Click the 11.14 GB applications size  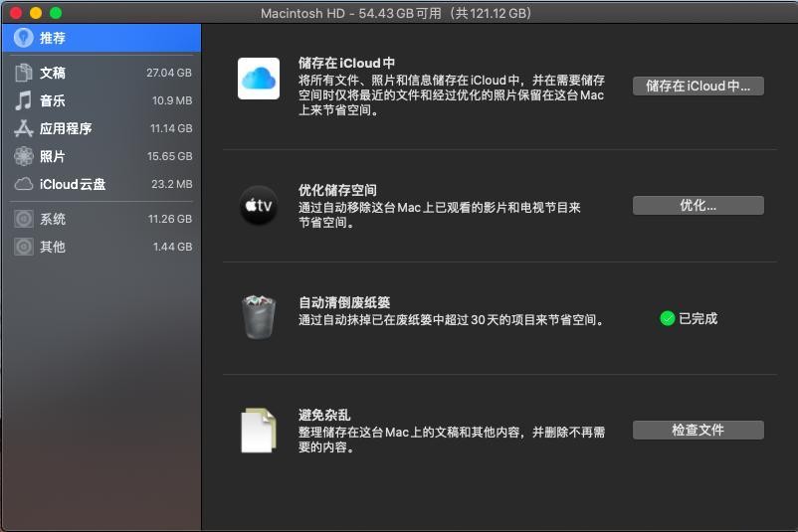point(171,128)
